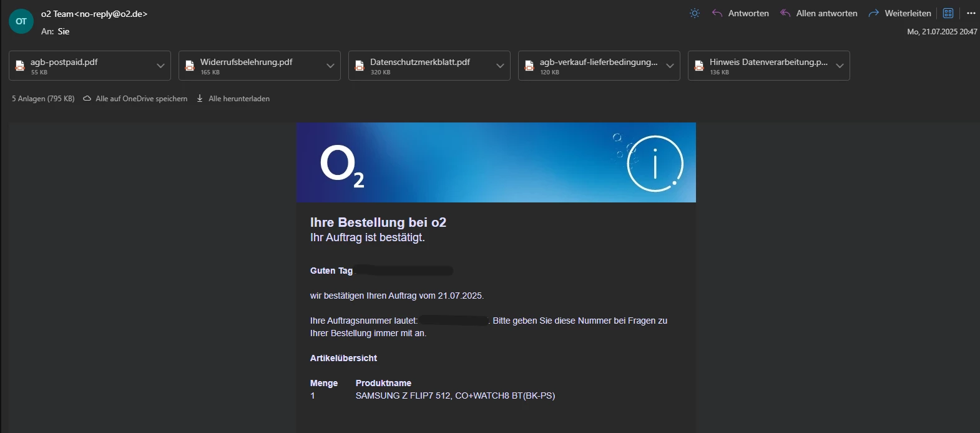The height and width of the screenshot is (433, 980).
Task: Click the Guten Tag greeting
Action: pos(331,271)
